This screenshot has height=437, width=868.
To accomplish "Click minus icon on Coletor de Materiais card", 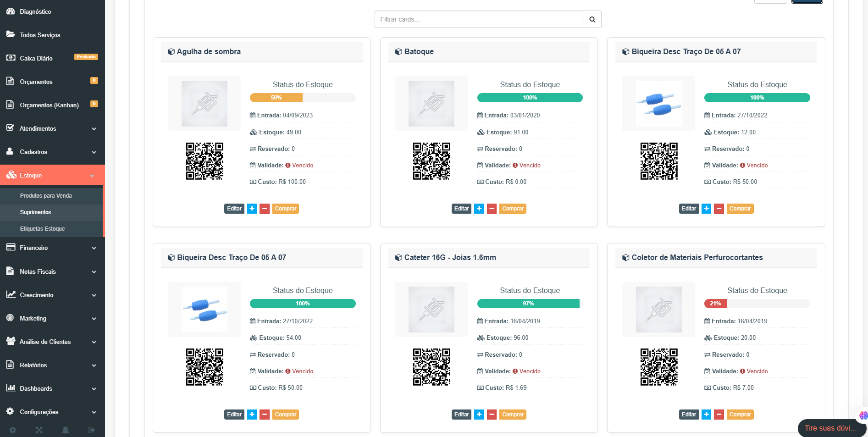I will (x=719, y=415).
